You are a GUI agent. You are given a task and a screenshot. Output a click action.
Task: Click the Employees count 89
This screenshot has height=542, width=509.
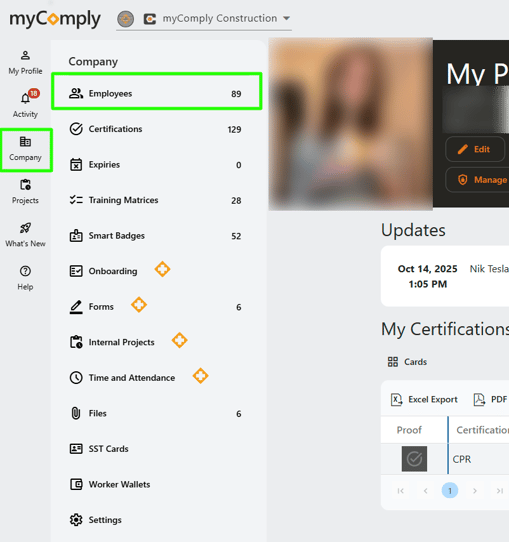coord(236,94)
